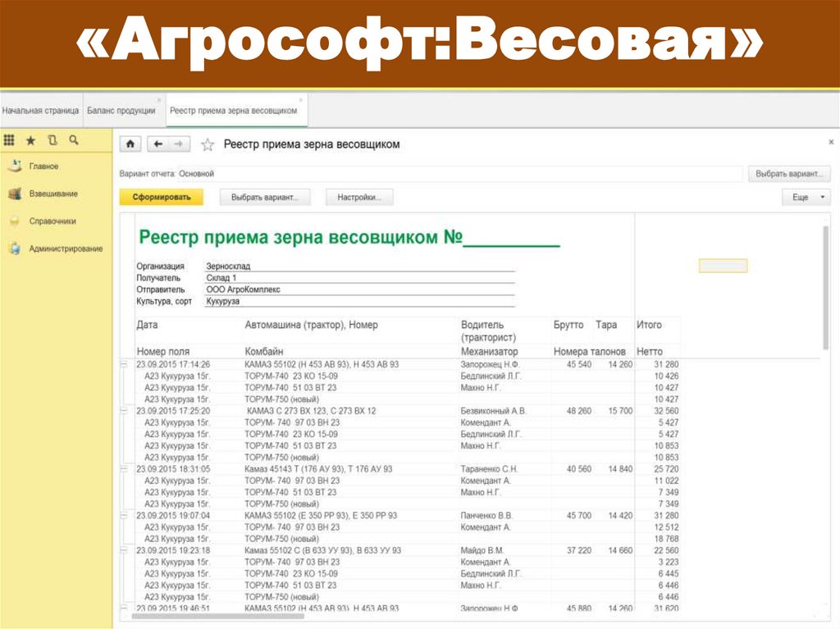Click the Вариант отчета field
Viewport: 840px width, 629px height.
[x=460, y=174]
